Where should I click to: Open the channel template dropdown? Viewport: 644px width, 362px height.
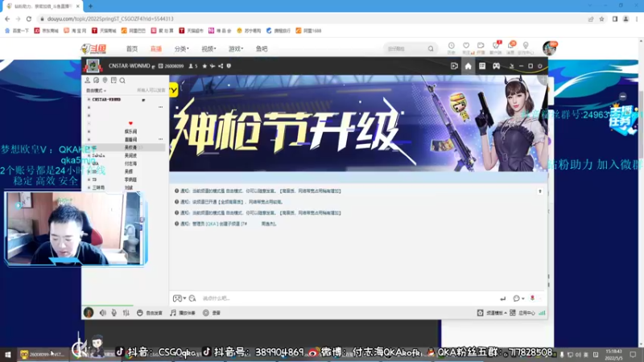[x=492, y=313]
